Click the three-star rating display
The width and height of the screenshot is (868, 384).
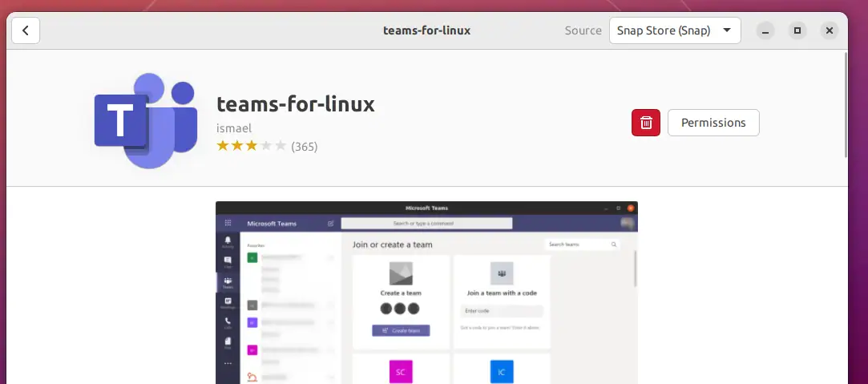[x=250, y=146]
